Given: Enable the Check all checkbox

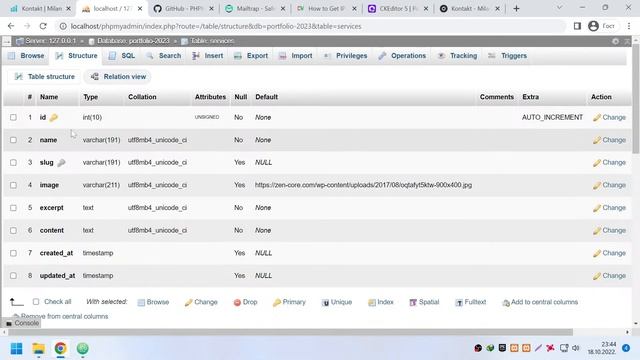Looking at the screenshot, I should coord(36,302).
